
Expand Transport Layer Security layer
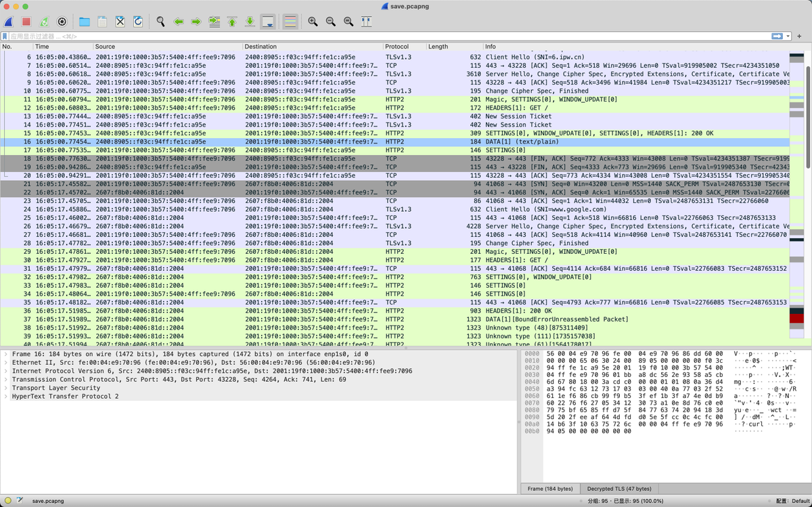click(x=5, y=388)
